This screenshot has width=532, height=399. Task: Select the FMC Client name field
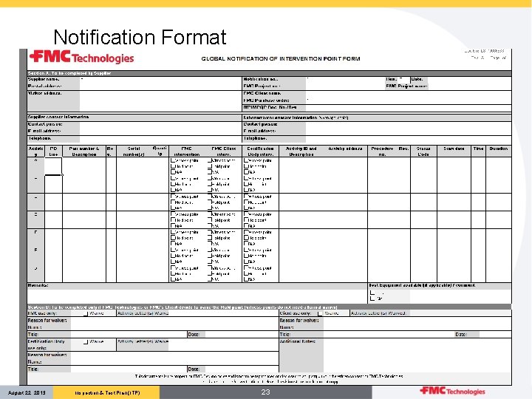408,94
